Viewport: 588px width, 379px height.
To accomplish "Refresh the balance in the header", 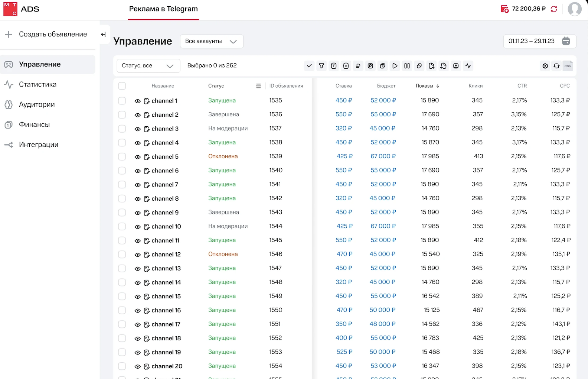I will [x=554, y=9].
